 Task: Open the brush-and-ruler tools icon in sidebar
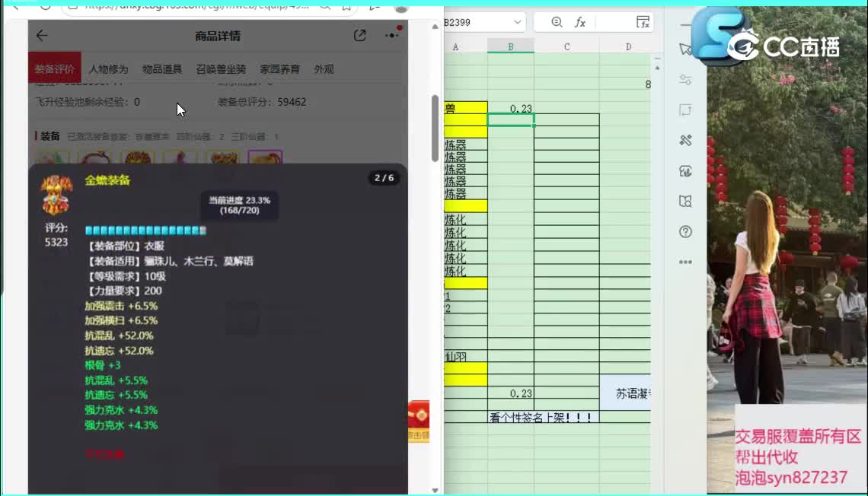[685, 141]
